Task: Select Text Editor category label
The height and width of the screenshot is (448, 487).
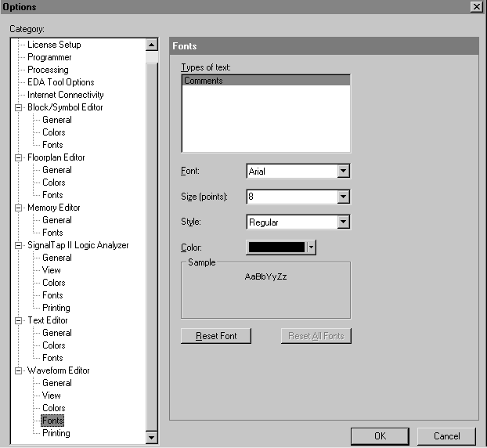Action: (x=48, y=320)
